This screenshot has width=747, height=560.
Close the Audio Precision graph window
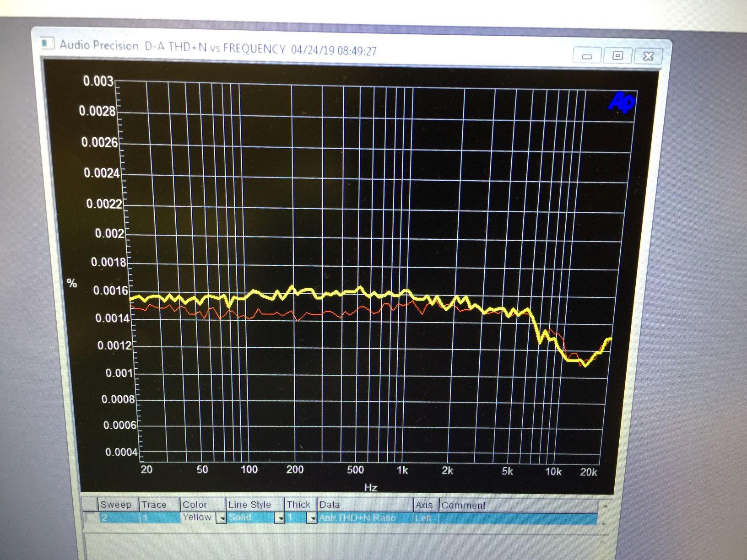tap(648, 56)
